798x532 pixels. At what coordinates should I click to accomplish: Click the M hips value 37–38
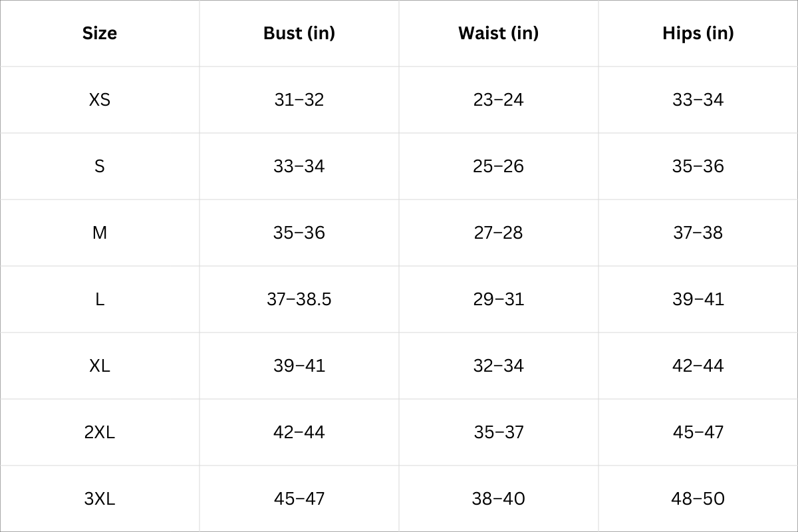(x=698, y=233)
